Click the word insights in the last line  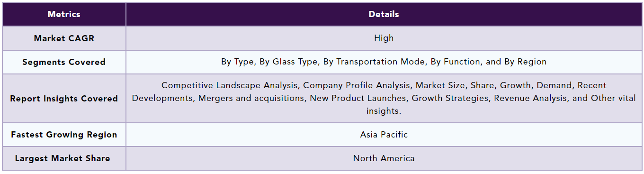tap(382, 111)
